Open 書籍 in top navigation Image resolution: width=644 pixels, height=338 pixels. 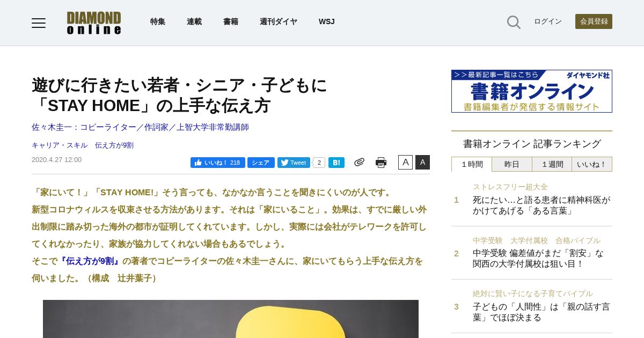tap(231, 21)
